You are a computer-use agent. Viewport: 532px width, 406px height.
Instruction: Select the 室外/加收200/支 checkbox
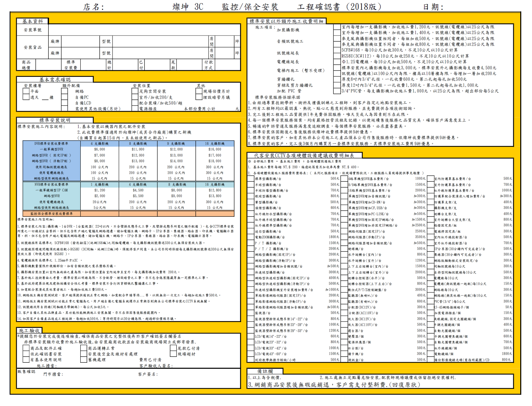pyautogui.click(x=135, y=97)
